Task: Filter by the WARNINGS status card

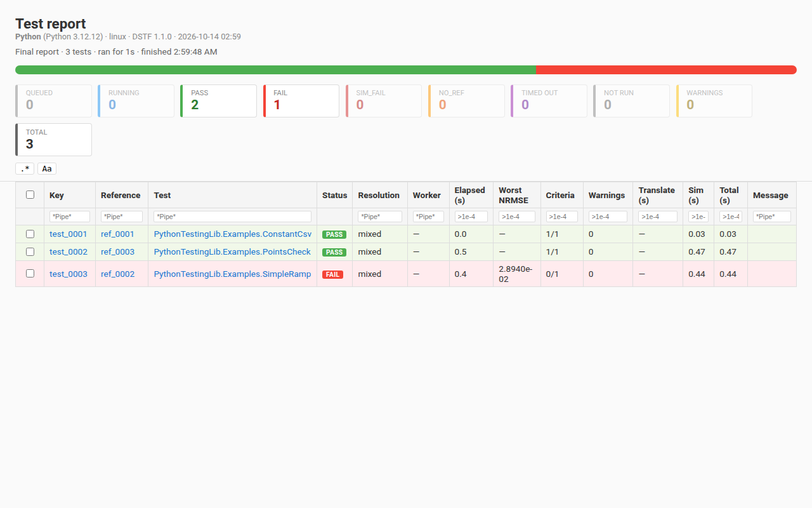Action: tap(714, 101)
